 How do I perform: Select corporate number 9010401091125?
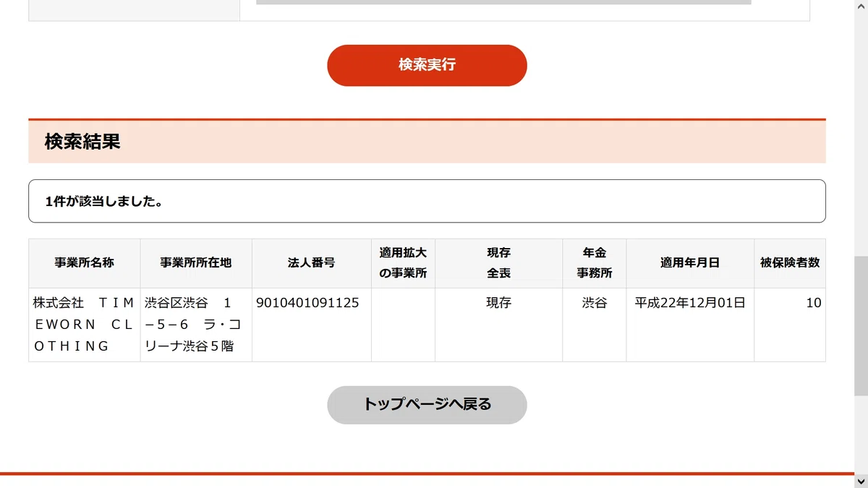(x=307, y=303)
